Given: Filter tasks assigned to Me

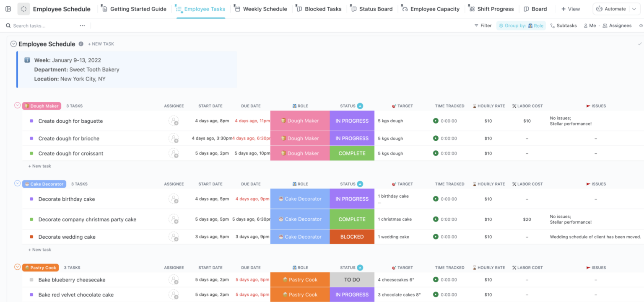Looking at the screenshot, I should [x=589, y=26].
